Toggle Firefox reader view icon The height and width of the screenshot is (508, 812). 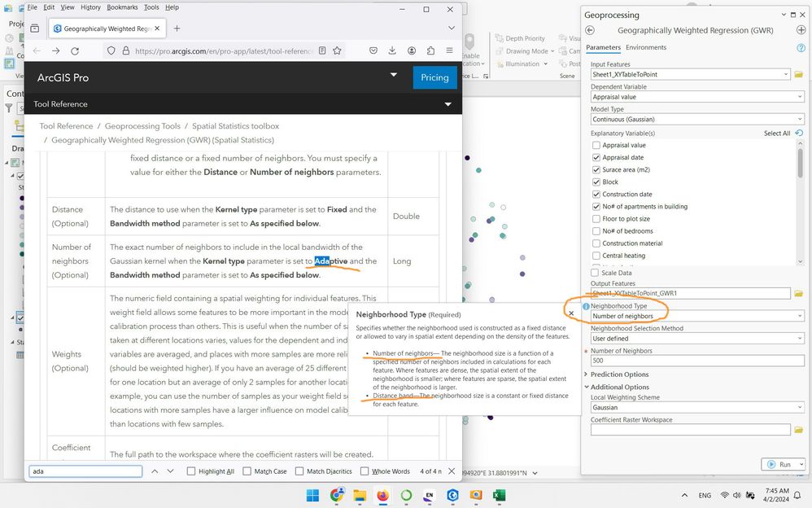(322, 50)
